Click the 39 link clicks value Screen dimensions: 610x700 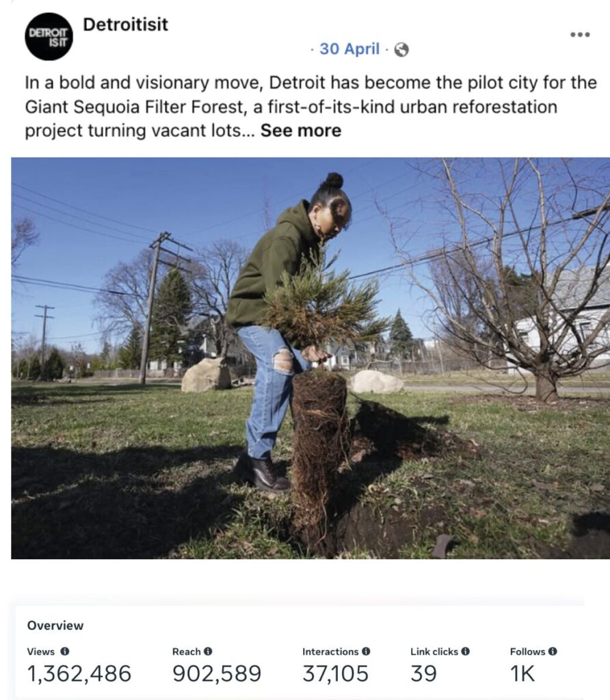pos(423,674)
